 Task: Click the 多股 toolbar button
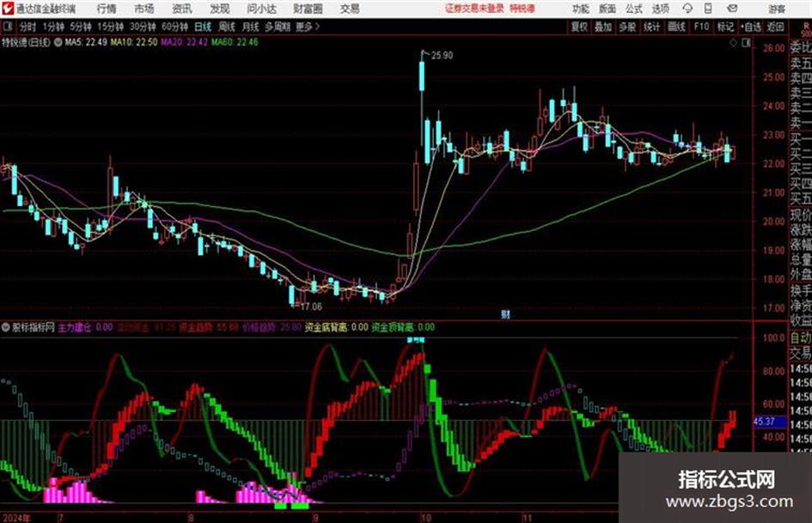coord(627,27)
